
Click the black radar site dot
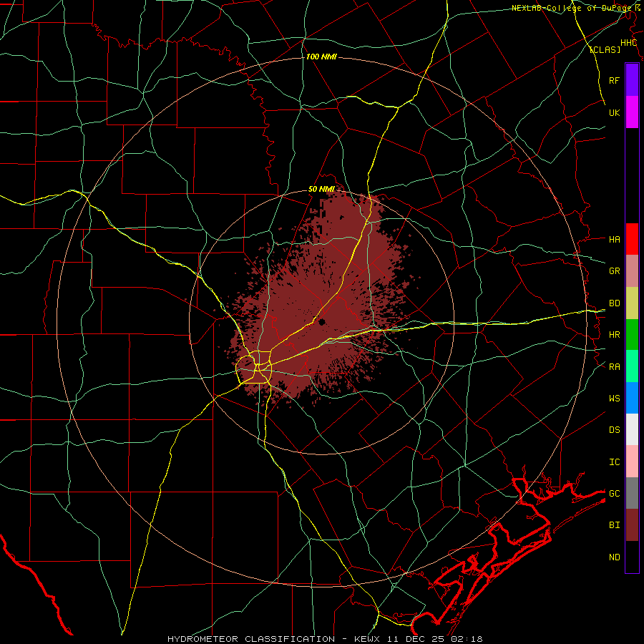tap(321, 322)
